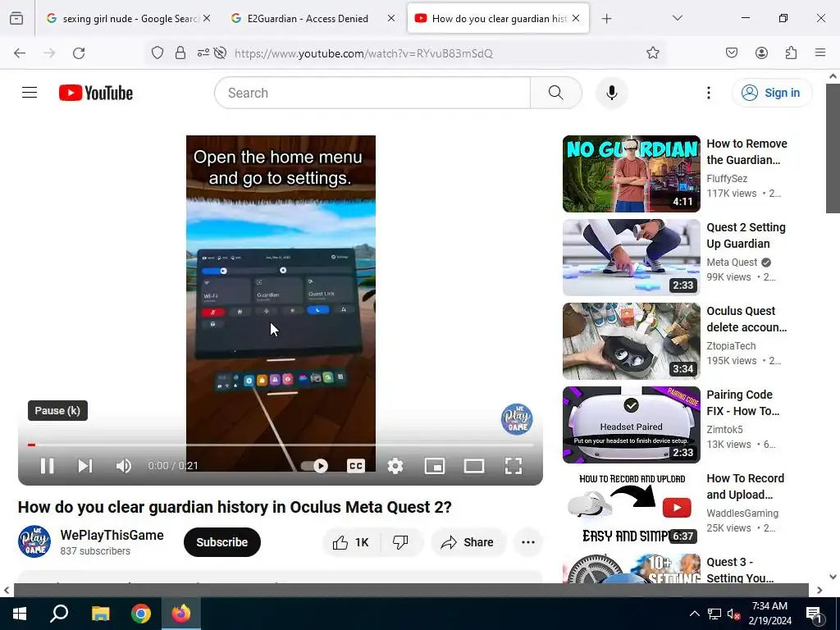Bookmark this page with the star

652,52
